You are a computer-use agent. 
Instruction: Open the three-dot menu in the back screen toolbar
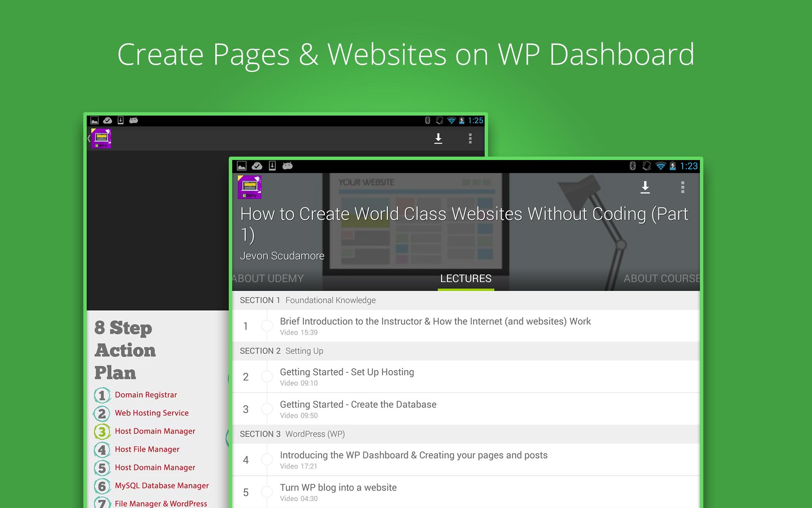[470, 138]
